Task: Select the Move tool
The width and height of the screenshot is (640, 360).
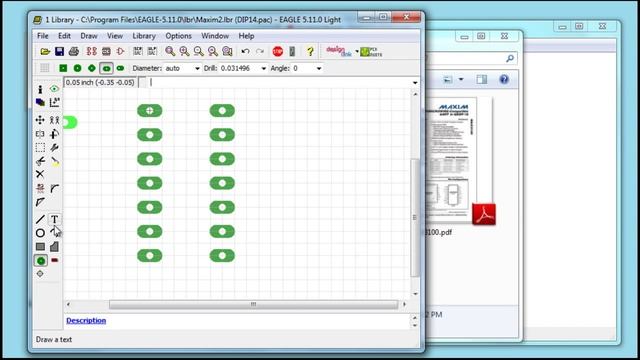Action: click(x=40, y=120)
